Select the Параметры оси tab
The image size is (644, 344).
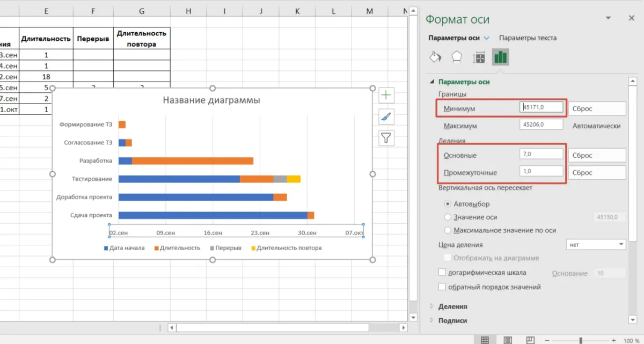pos(453,38)
